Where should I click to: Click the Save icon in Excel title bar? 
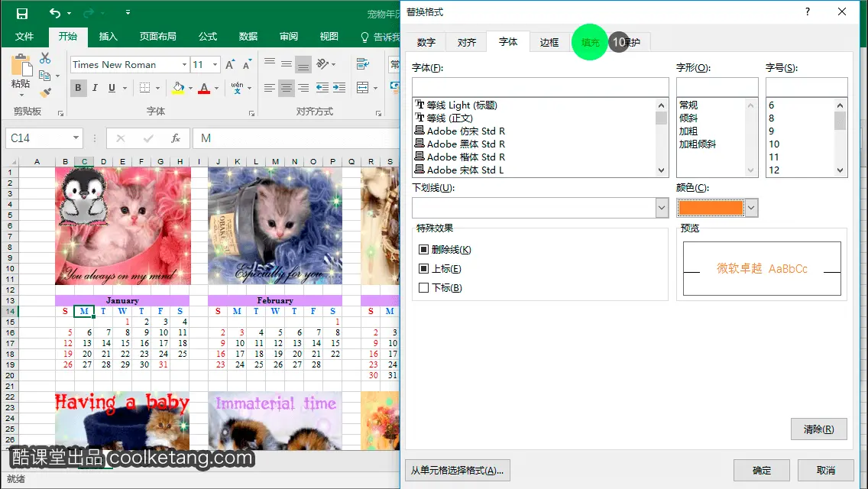tap(21, 13)
